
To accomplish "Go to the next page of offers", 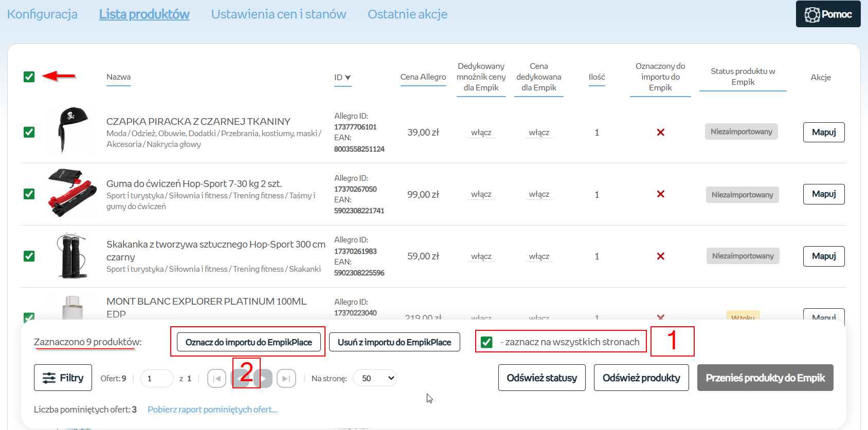I will (x=264, y=379).
